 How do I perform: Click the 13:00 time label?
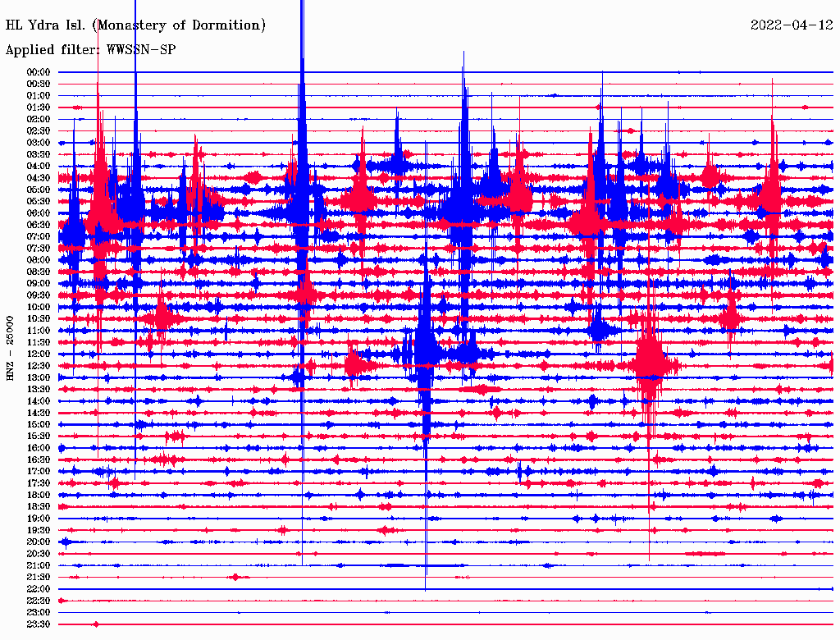pyautogui.click(x=38, y=377)
